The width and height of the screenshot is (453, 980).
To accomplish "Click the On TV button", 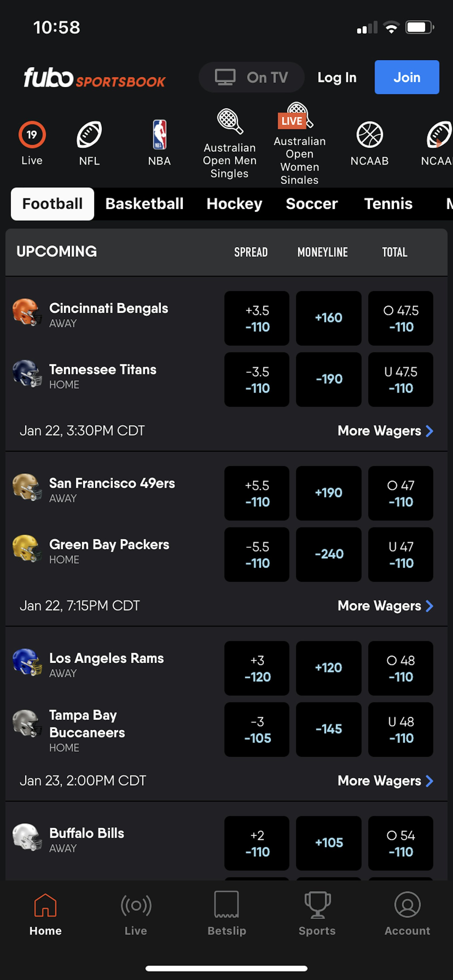I will click(x=251, y=78).
